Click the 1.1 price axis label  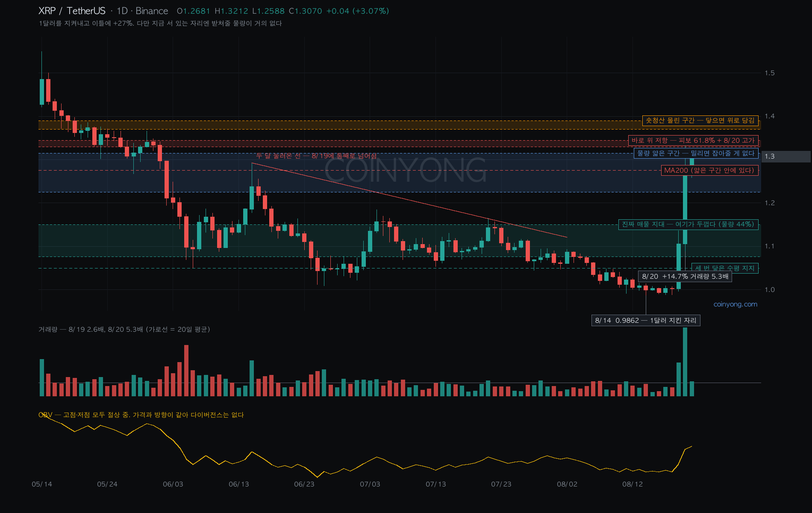pyautogui.click(x=770, y=246)
